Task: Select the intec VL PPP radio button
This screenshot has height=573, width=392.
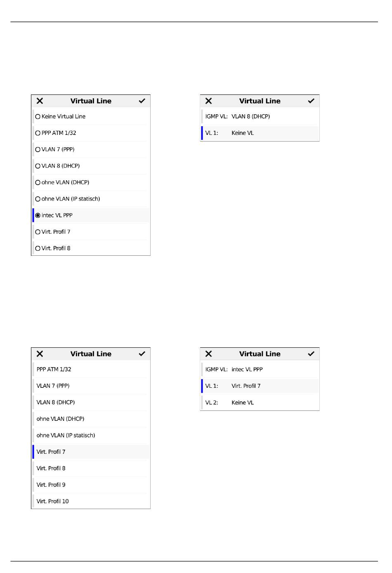Action: tap(38, 215)
